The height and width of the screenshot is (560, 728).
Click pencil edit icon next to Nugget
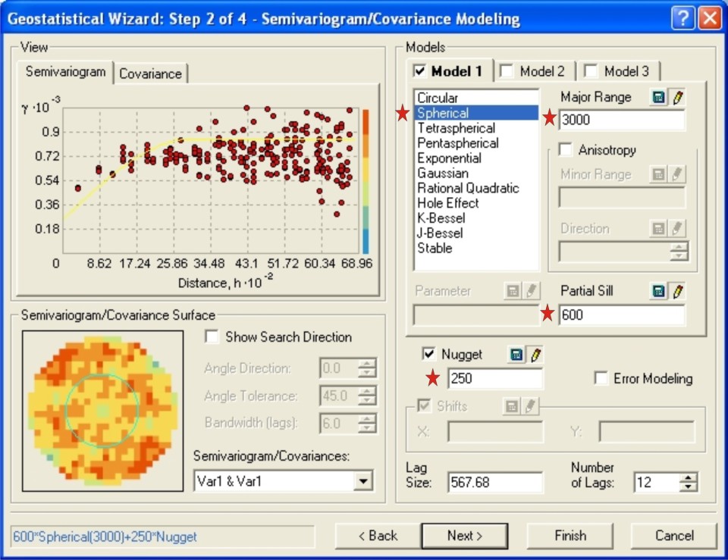click(535, 355)
